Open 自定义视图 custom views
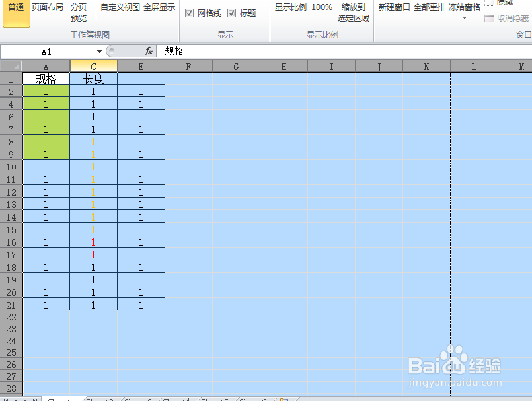The height and width of the screenshot is (401, 532). point(120,7)
